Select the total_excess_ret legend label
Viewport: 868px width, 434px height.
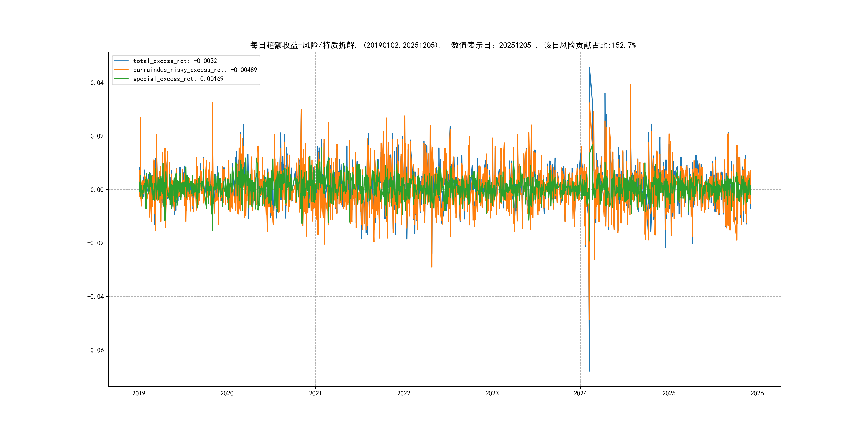pyautogui.click(x=175, y=61)
